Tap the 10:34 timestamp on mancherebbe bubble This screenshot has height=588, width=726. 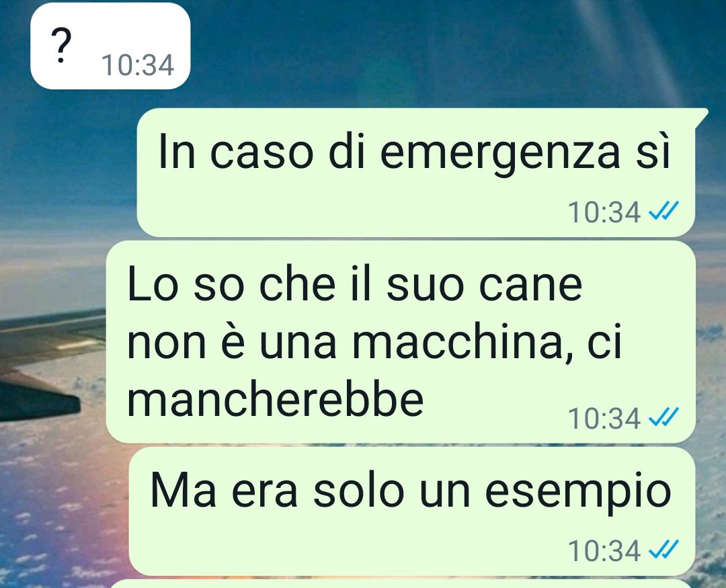pyautogui.click(x=604, y=418)
